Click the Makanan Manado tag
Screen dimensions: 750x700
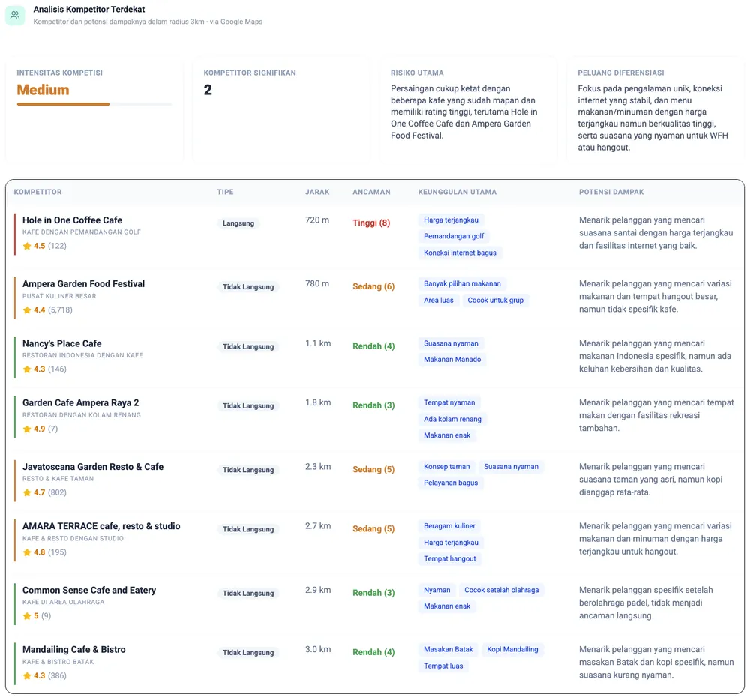[452, 360]
